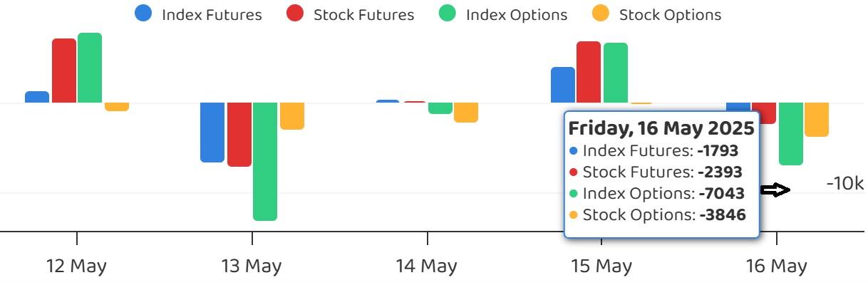
Task: Click the 16 May green Index Options bar
Action: tap(791, 134)
